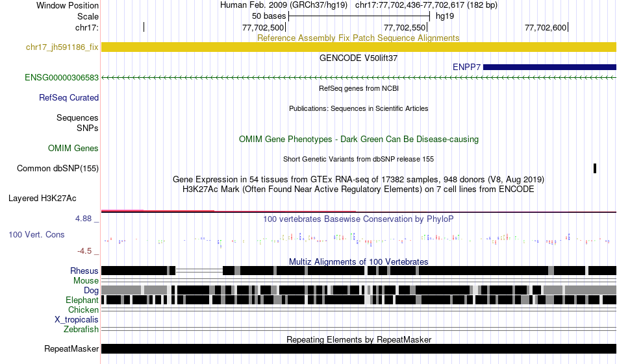Viewport: 617px width, 364px height.
Task: Open Reference Assembly Fix Patch Sequence Alignments title
Action: tap(358, 38)
